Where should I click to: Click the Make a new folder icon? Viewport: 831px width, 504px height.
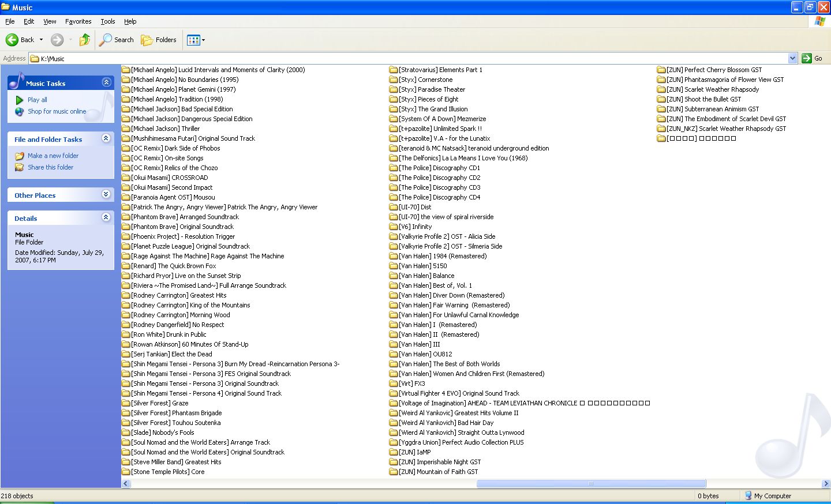tap(20, 156)
